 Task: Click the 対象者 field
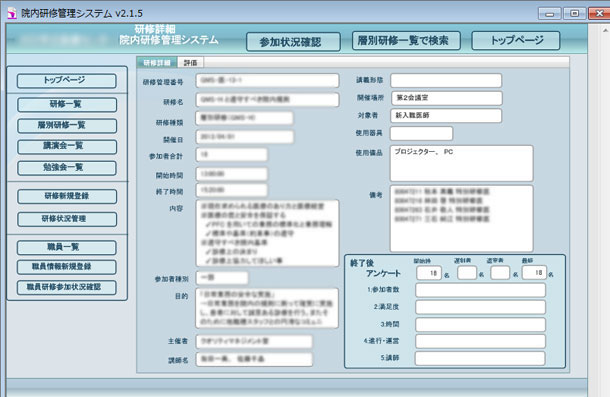(446, 116)
